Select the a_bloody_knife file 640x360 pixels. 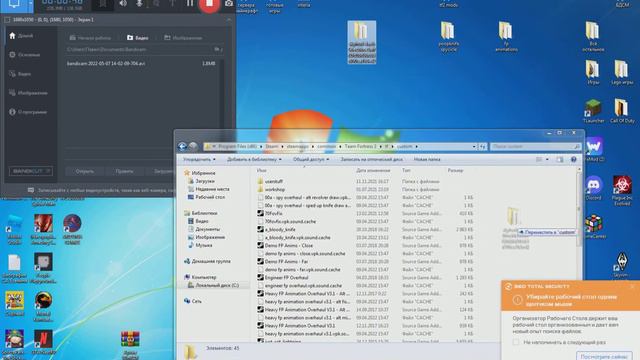pos(276,229)
